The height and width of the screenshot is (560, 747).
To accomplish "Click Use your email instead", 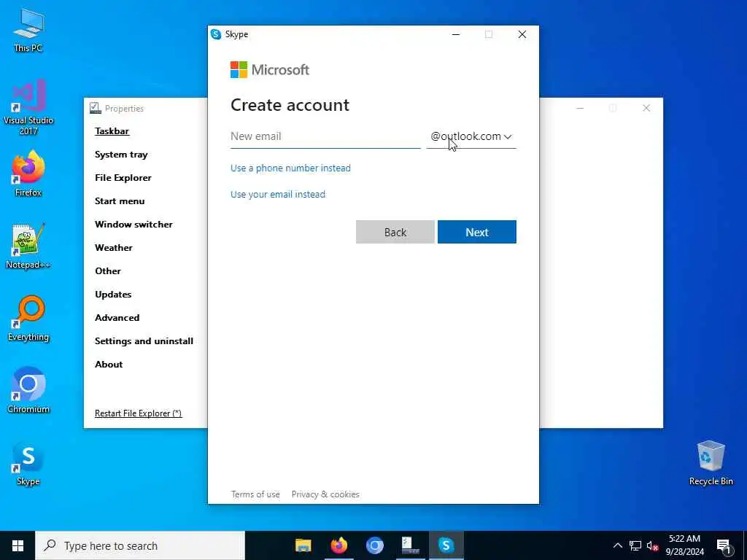I will pos(278,194).
